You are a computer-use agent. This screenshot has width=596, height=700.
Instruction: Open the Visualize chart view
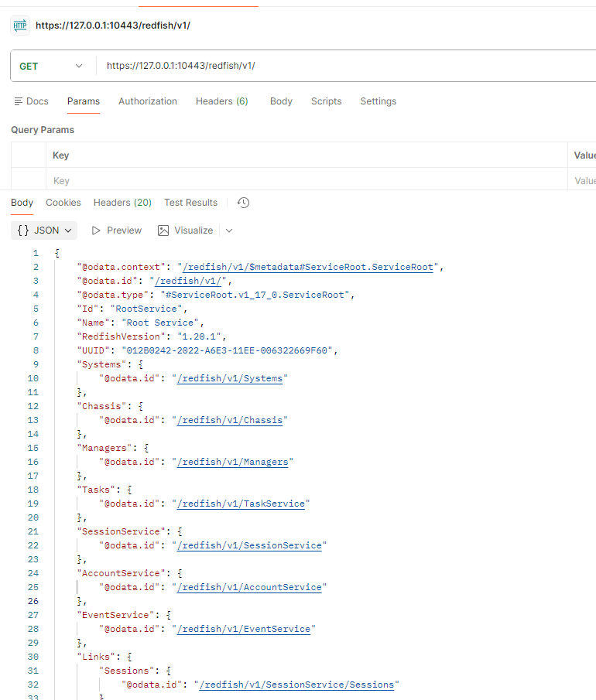[x=185, y=230]
